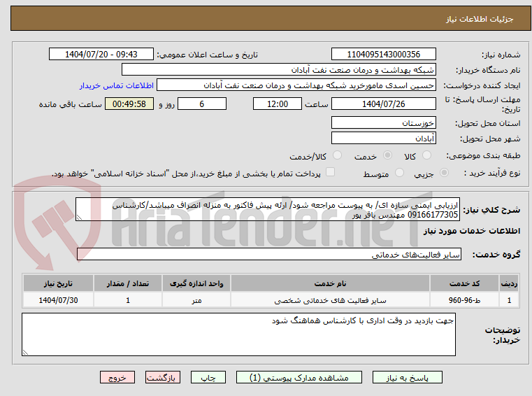Click the شماره نیاز number field
The image size is (532, 396).
[x=383, y=54]
